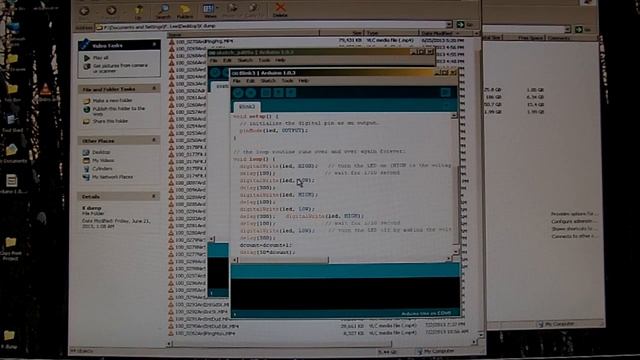Click the My Documents desktop folder icon

tap(12, 150)
